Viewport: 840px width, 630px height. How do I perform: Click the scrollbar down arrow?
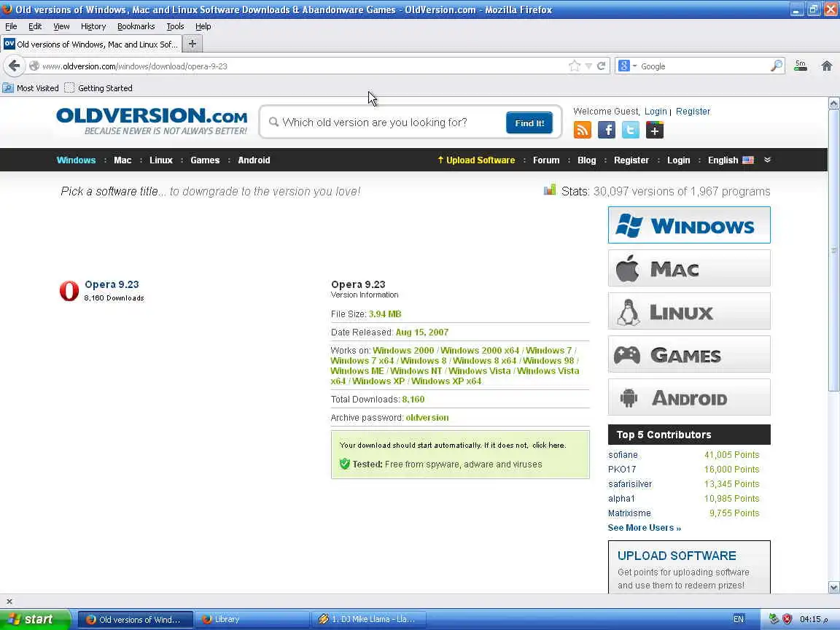(x=833, y=588)
